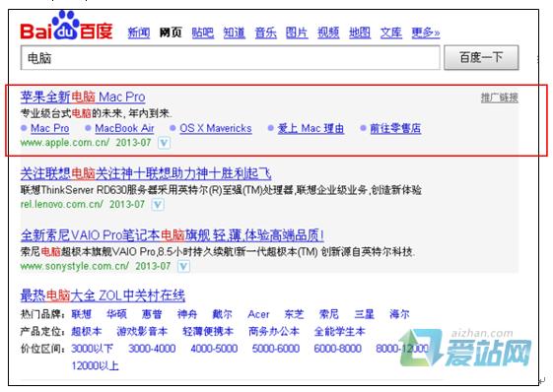This screenshot has width=553, height=392.
Task: Open the 爱上 Mac 理由 sub-link
Action: (x=311, y=128)
